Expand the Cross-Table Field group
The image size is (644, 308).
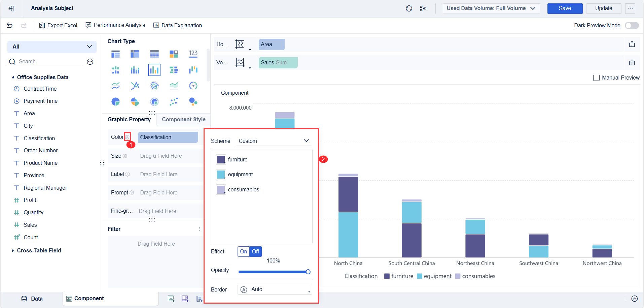click(13, 251)
